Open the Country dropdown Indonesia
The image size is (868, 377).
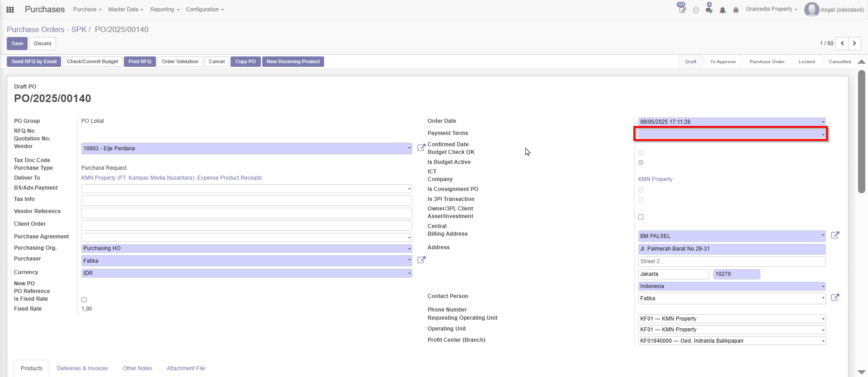pos(732,286)
